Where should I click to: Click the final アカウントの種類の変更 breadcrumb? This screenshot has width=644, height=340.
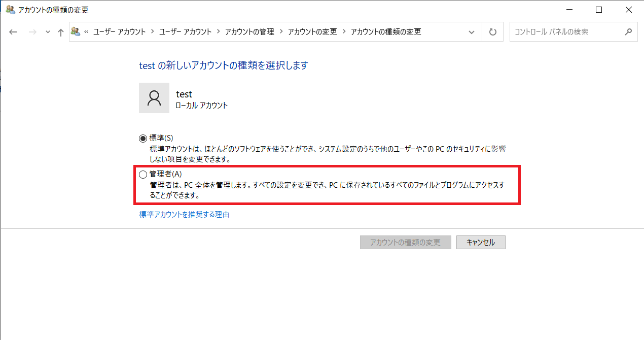pos(386,31)
